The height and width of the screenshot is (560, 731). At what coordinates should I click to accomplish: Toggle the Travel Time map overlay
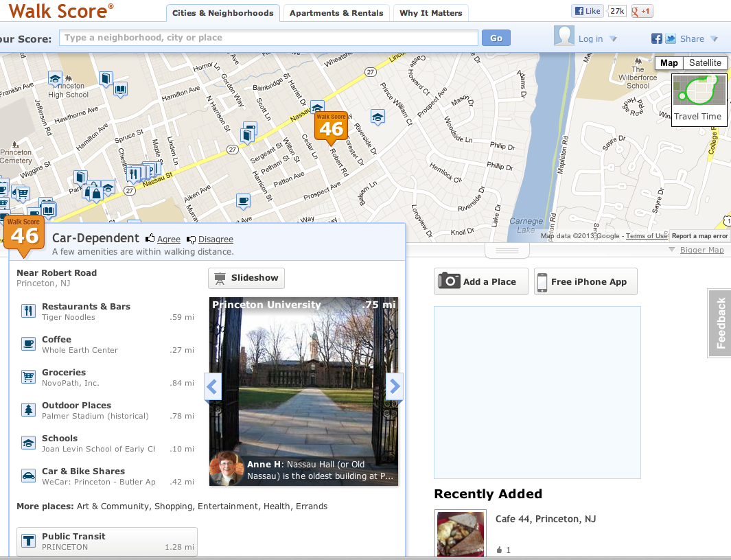(697, 99)
